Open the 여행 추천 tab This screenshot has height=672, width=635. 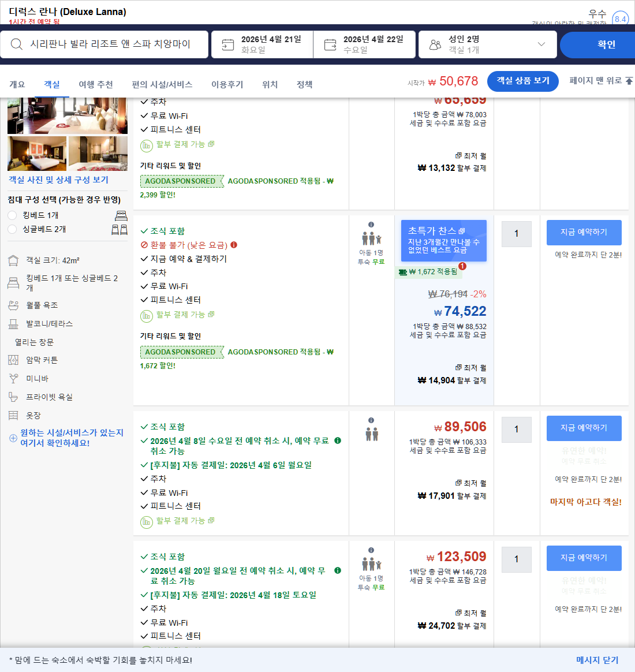96,84
